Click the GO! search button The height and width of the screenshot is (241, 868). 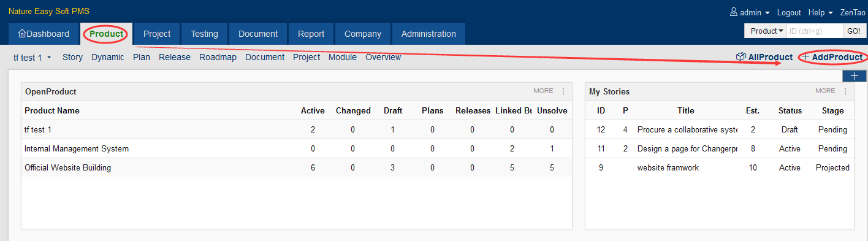853,31
